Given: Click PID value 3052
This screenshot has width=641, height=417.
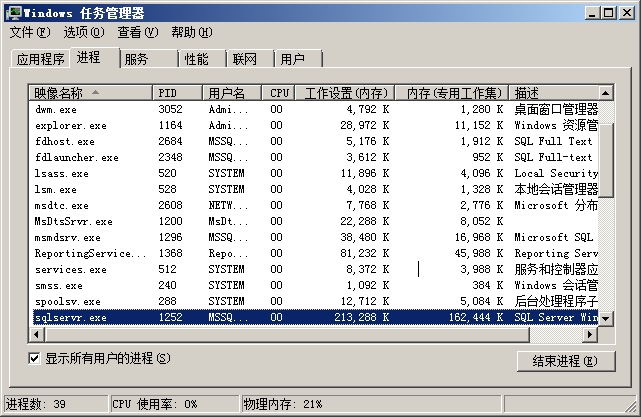Looking at the screenshot, I should click(170, 110).
